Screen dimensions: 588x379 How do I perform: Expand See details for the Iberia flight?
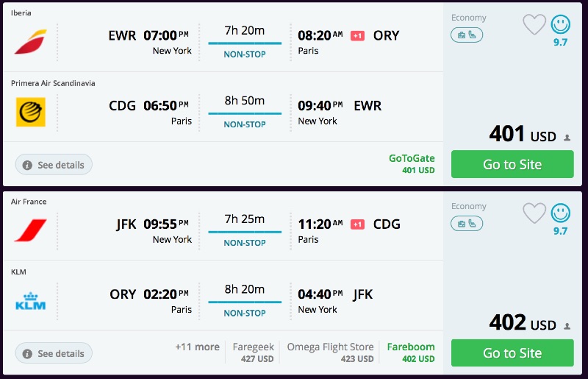tap(54, 165)
